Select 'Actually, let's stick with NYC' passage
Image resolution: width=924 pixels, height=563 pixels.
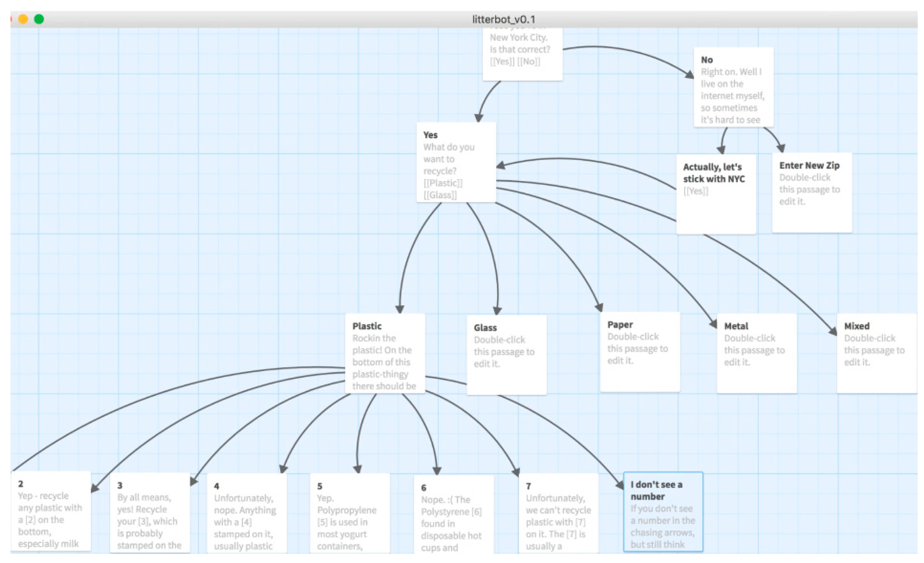(x=716, y=195)
